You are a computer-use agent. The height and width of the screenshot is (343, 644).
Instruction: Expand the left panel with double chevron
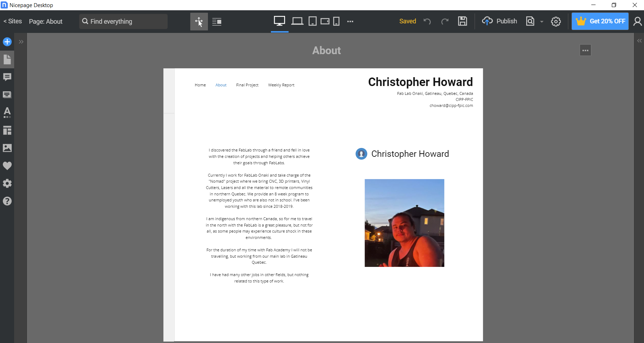tap(21, 42)
